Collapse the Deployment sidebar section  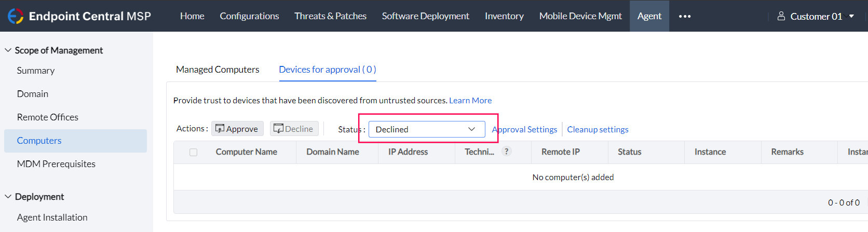click(8, 197)
